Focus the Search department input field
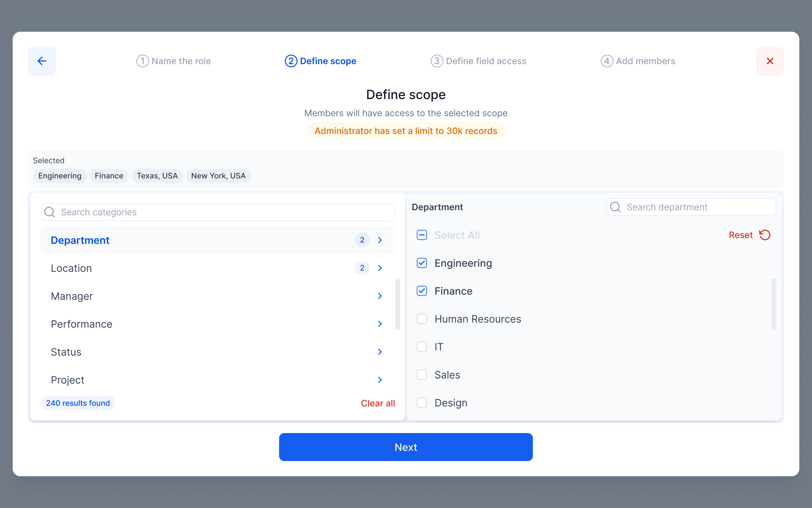 [x=691, y=207]
